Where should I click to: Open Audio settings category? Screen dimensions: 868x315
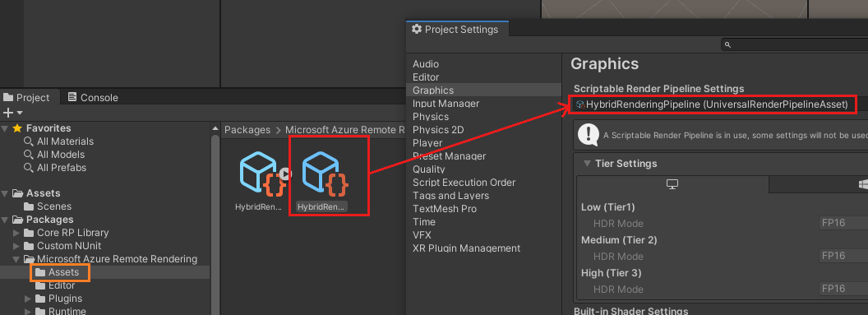pos(426,64)
